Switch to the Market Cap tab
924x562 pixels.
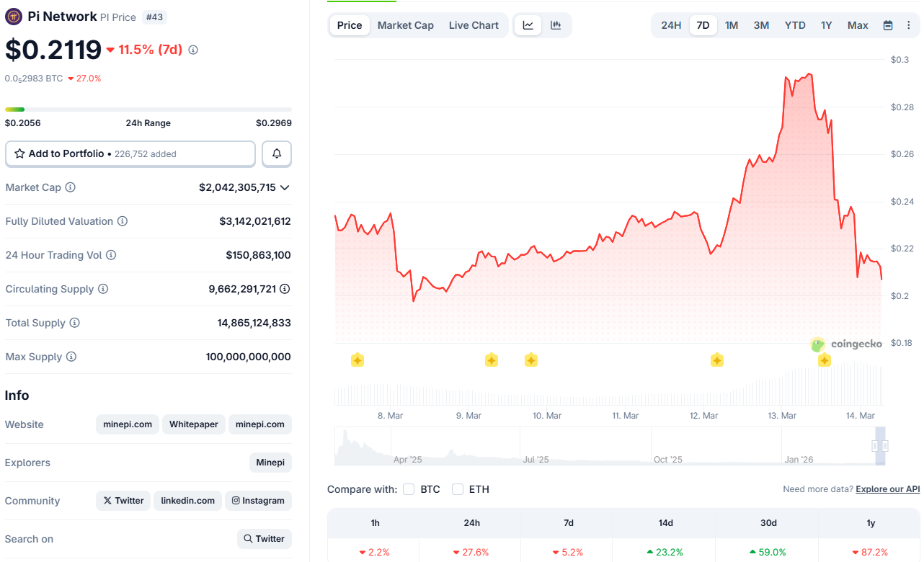coord(405,24)
